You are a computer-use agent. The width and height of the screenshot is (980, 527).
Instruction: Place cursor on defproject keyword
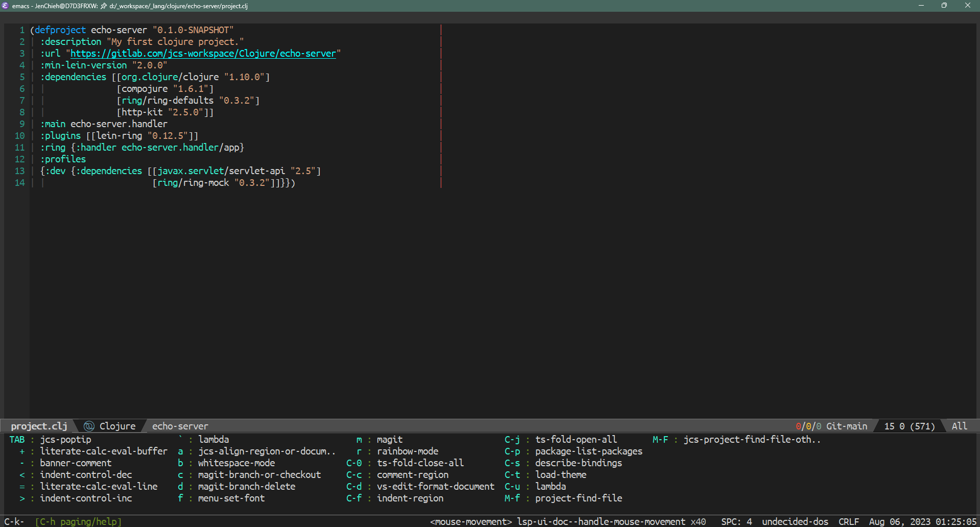pos(60,30)
